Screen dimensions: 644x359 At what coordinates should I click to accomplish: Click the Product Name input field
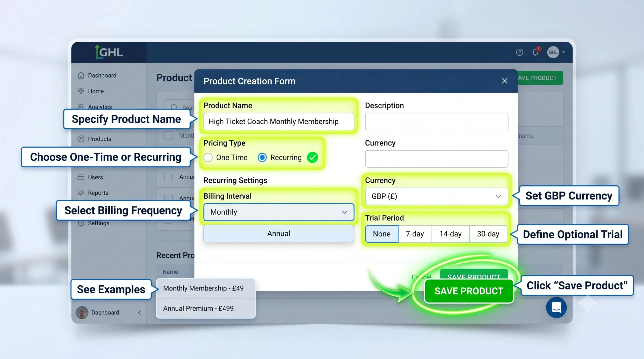coord(278,121)
